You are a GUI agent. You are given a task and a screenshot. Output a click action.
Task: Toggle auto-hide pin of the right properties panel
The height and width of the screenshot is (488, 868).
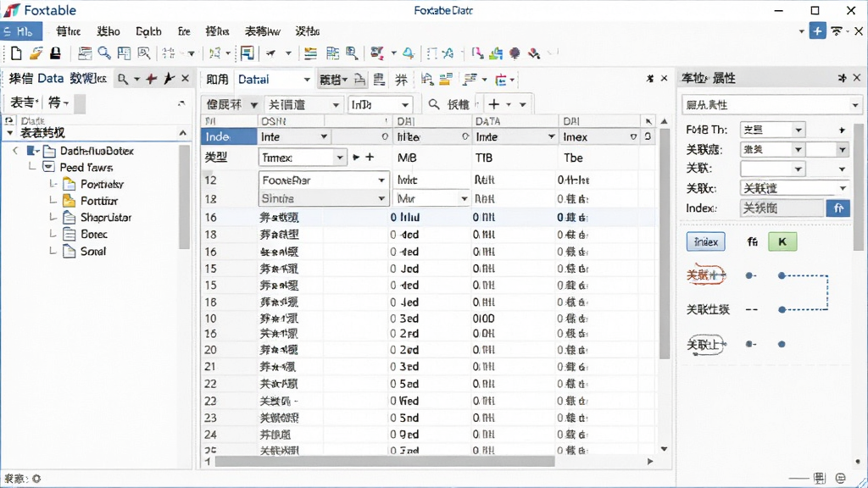click(x=842, y=78)
